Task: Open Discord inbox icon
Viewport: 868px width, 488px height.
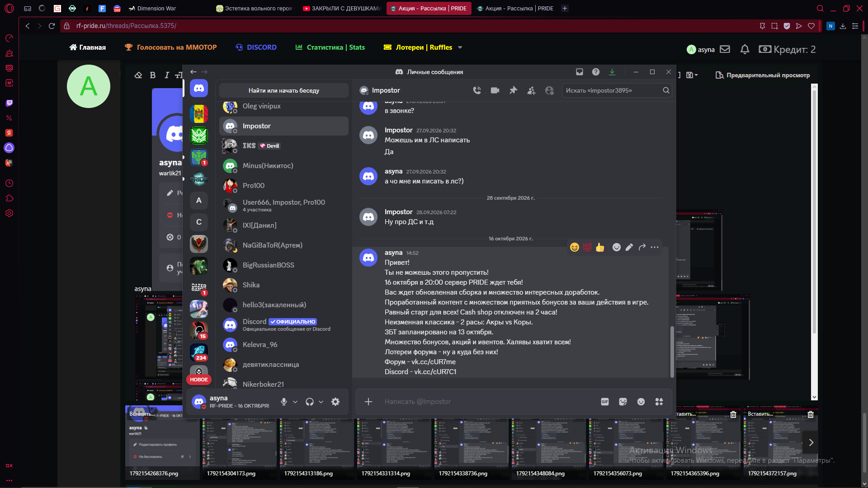Action: [580, 72]
